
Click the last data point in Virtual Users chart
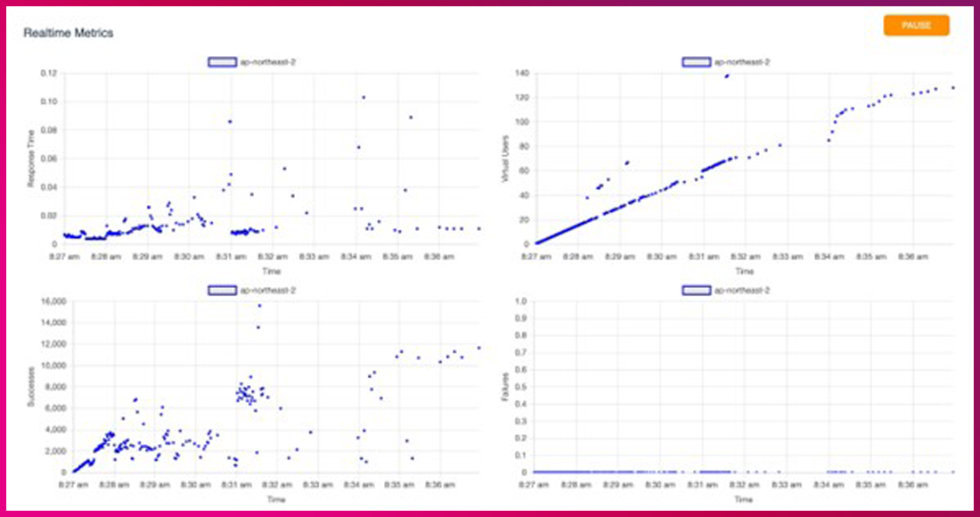tap(952, 87)
